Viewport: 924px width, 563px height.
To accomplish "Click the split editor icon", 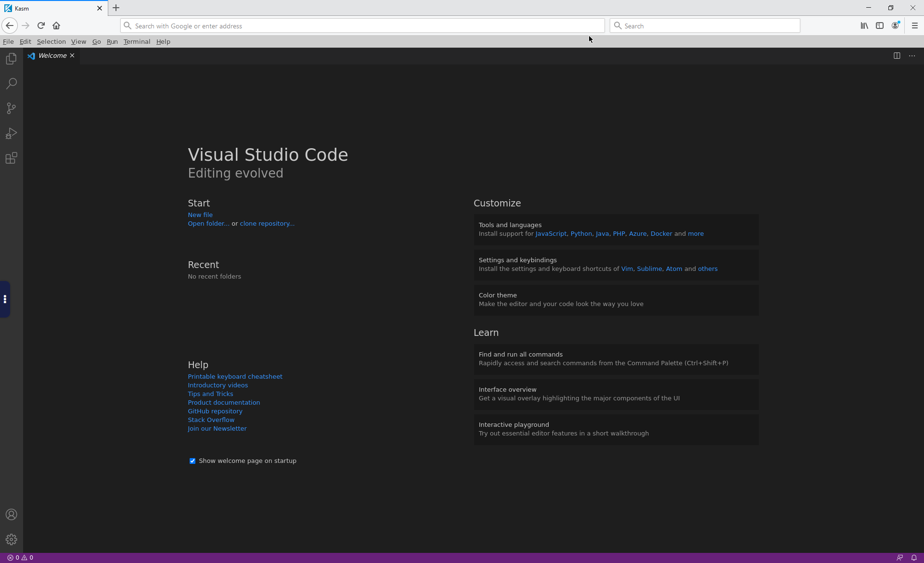I will tap(896, 55).
